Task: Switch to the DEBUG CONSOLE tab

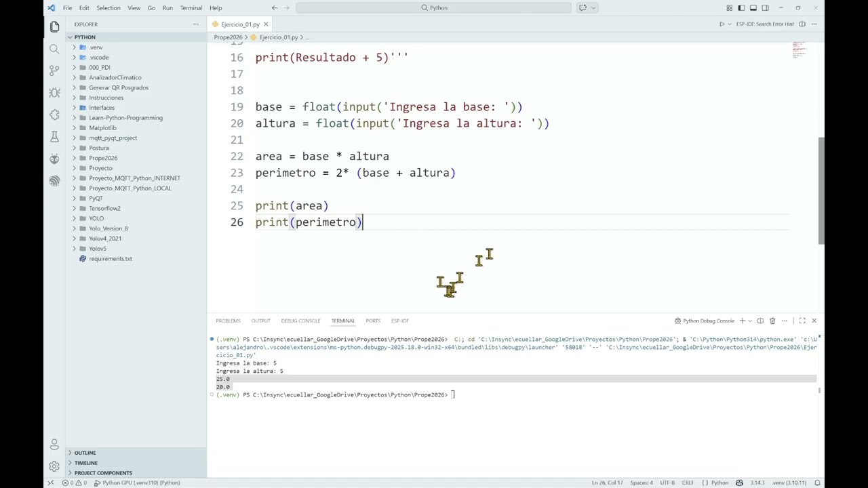Action: pyautogui.click(x=300, y=321)
